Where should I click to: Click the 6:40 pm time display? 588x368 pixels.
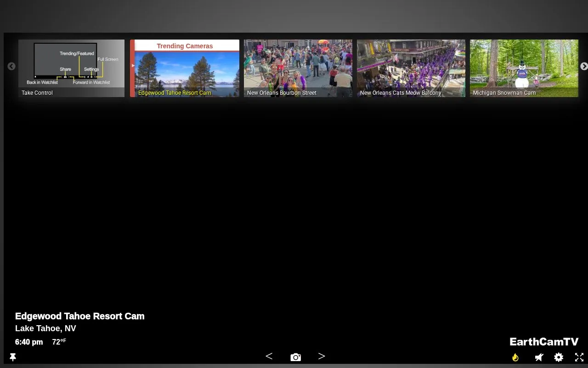[29, 342]
